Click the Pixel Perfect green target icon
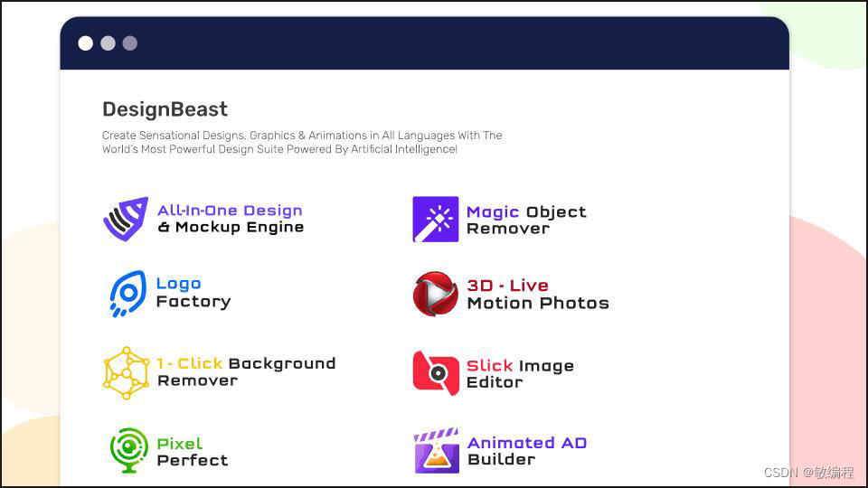 click(x=129, y=450)
